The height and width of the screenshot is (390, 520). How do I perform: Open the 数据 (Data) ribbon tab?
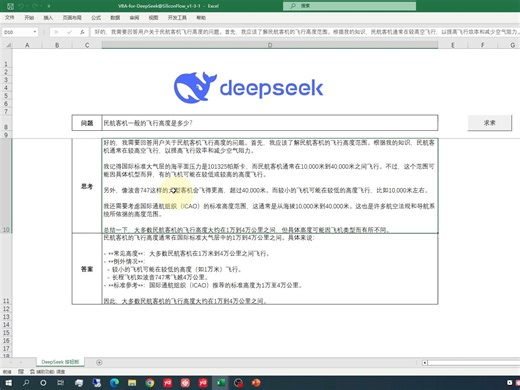pos(115,18)
